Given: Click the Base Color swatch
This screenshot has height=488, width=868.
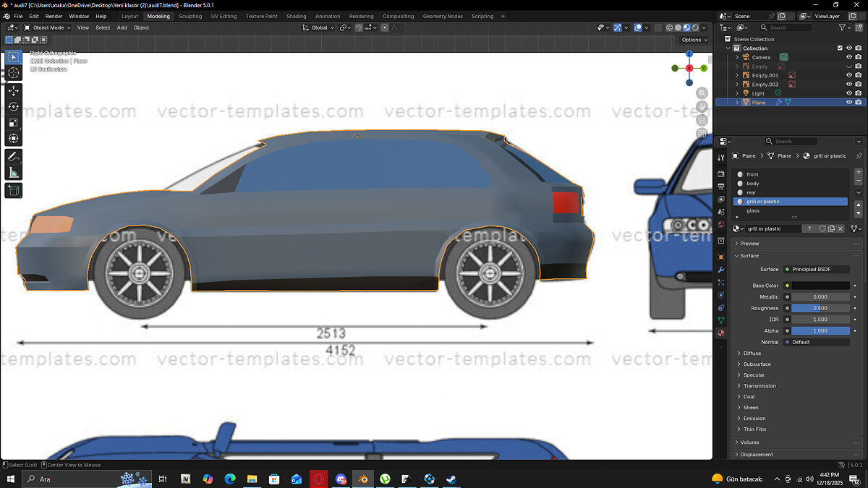Looking at the screenshot, I should (x=820, y=286).
